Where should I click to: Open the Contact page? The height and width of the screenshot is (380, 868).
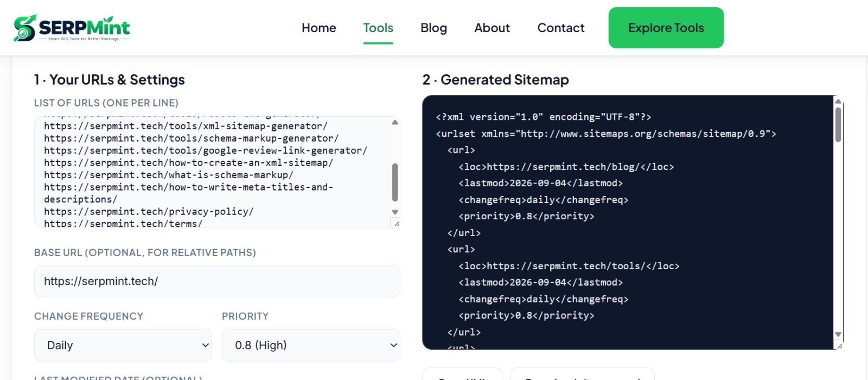tap(561, 28)
